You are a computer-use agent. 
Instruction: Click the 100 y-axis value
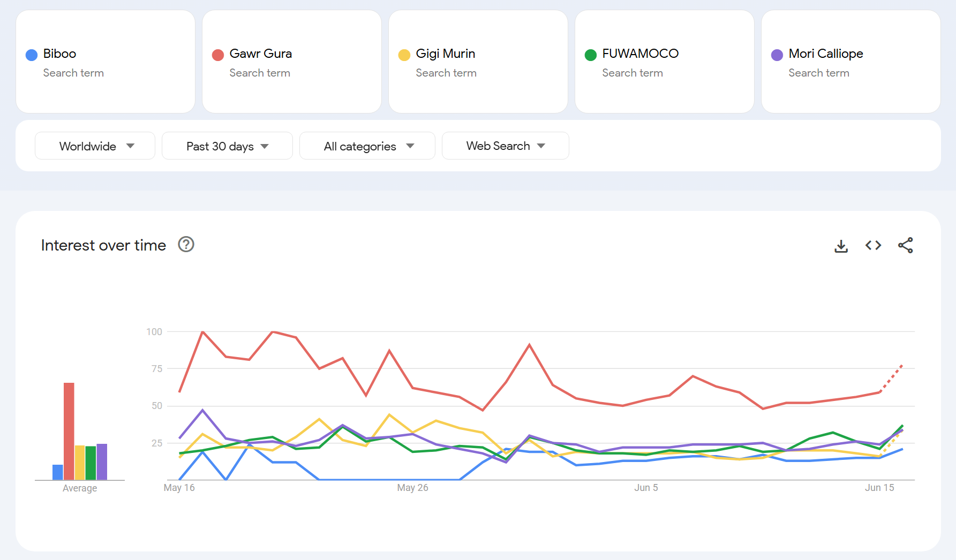click(154, 332)
